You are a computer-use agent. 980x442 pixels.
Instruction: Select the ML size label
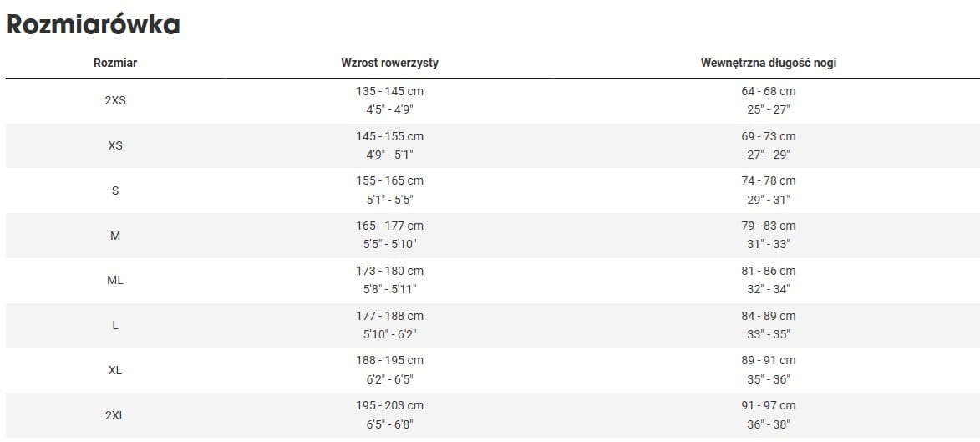pos(115,281)
